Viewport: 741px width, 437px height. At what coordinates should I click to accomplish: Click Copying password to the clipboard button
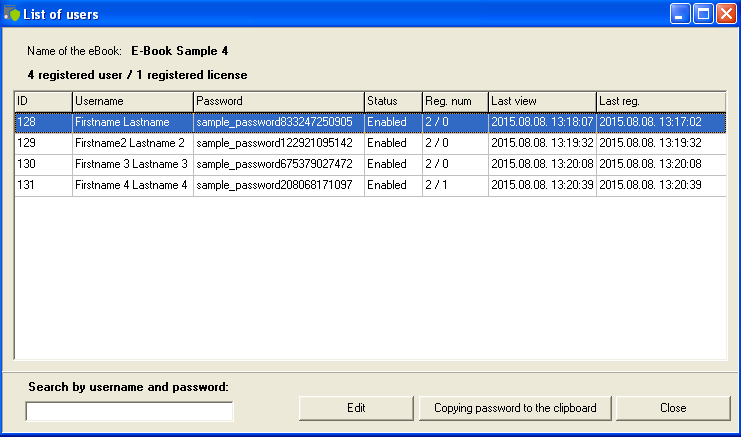[515, 408]
